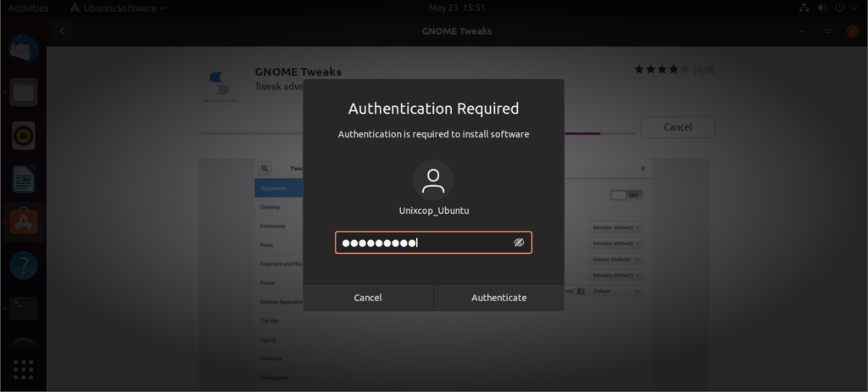Screen dimensions: 868x392
Task: Open LibreOffice Writer from the dock
Action: [x=23, y=178]
